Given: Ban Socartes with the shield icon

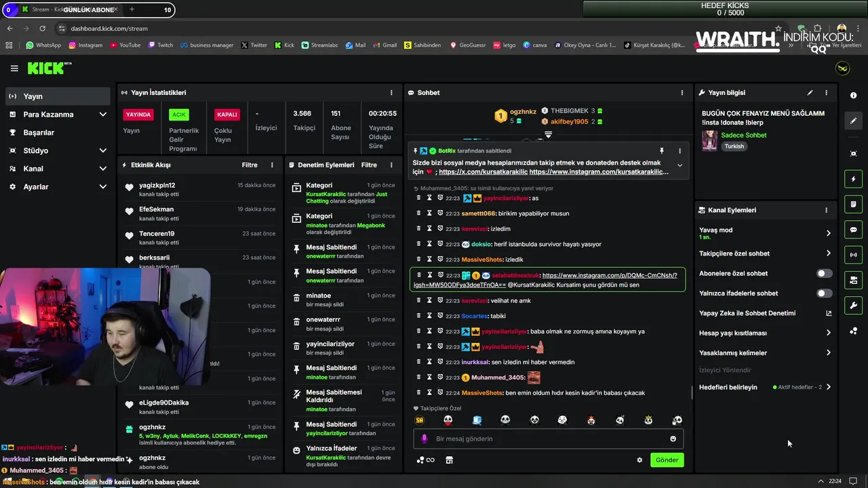Looking at the screenshot, I should tap(440, 316).
